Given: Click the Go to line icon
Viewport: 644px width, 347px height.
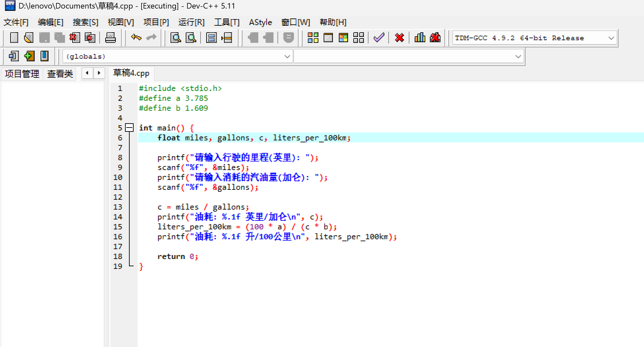Looking at the screenshot, I should tap(227, 38).
